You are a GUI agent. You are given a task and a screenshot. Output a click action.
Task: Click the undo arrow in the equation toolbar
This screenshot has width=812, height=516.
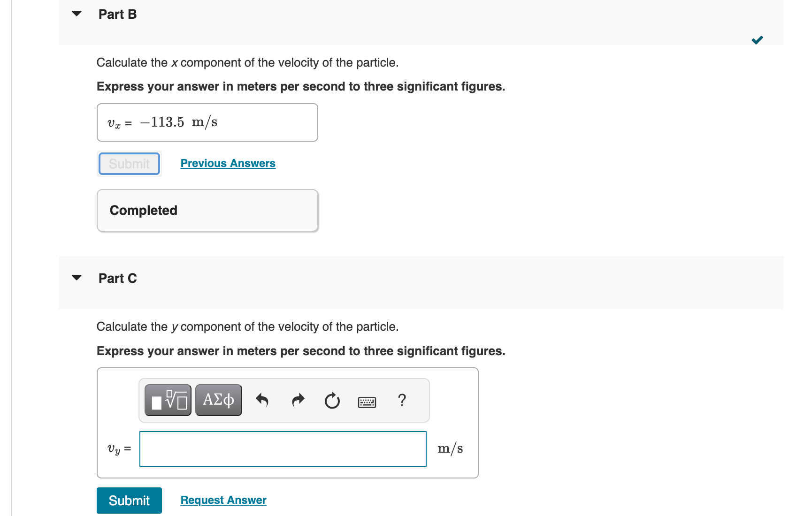(262, 400)
